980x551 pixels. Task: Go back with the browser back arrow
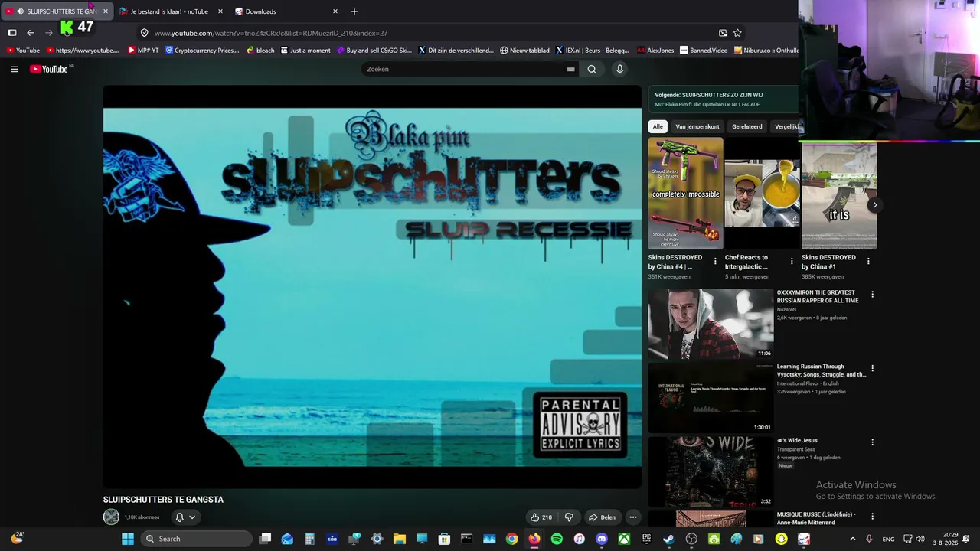click(x=31, y=33)
